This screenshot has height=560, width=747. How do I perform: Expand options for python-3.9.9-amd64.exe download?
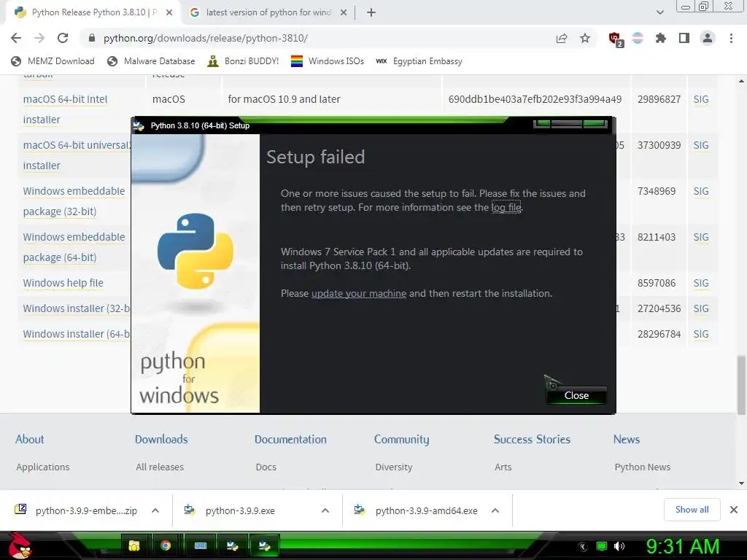495,510
